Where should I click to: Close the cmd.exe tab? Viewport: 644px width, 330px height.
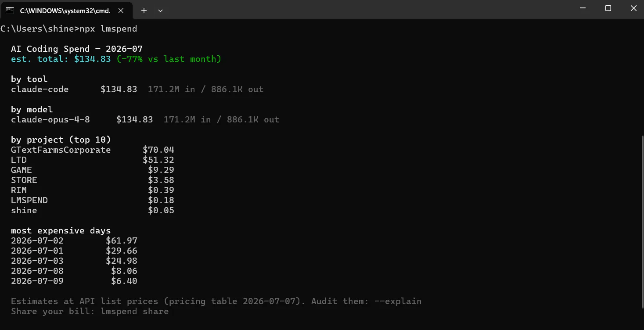click(x=122, y=10)
